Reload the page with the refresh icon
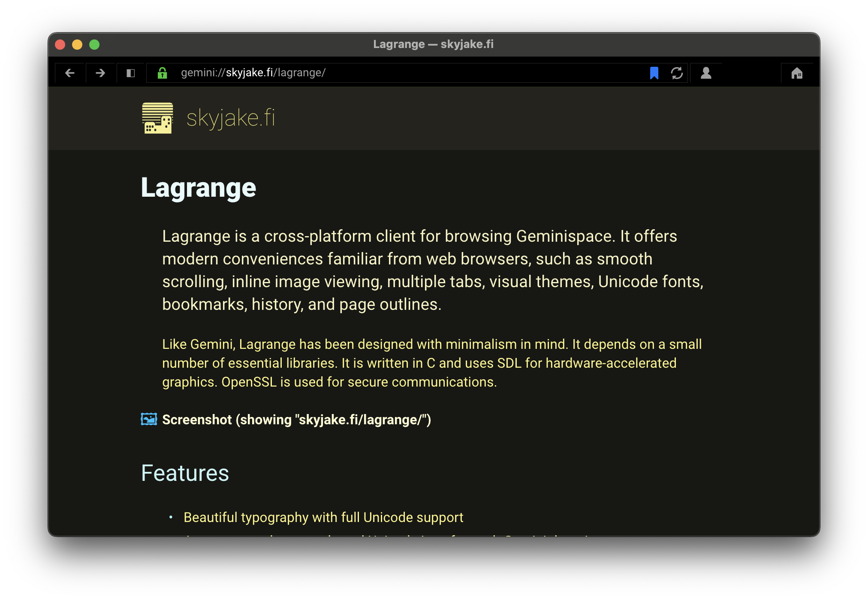 point(677,73)
